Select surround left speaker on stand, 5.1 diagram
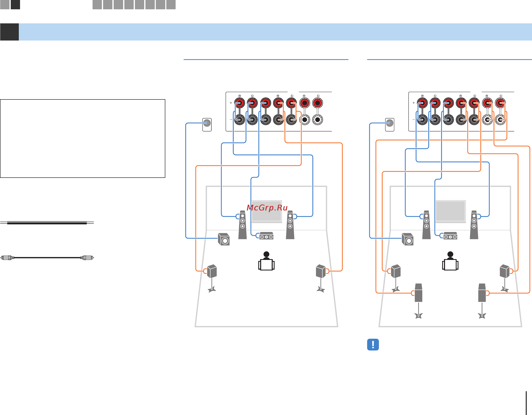 pos(212,278)
